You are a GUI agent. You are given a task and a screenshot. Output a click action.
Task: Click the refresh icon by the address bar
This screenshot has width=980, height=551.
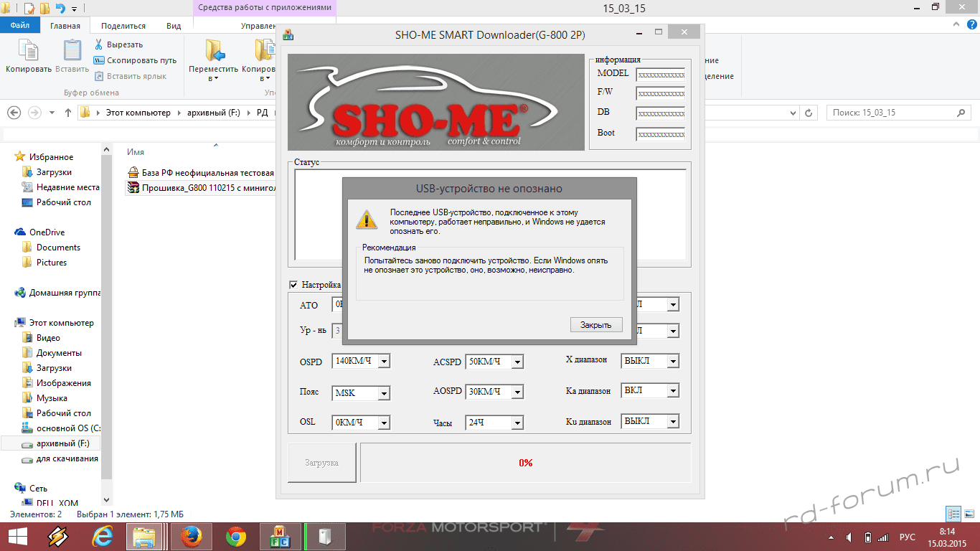tap(809, 113)
